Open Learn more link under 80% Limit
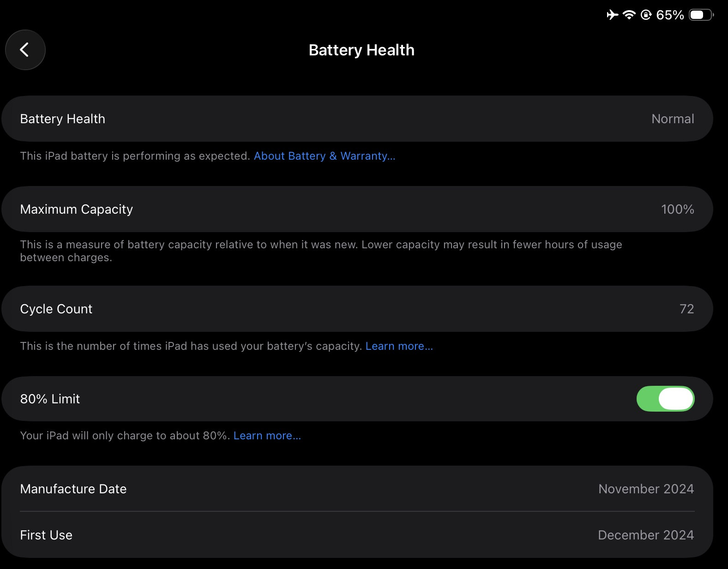The height and width of the screenshot is (569, 728). (267, 436)
